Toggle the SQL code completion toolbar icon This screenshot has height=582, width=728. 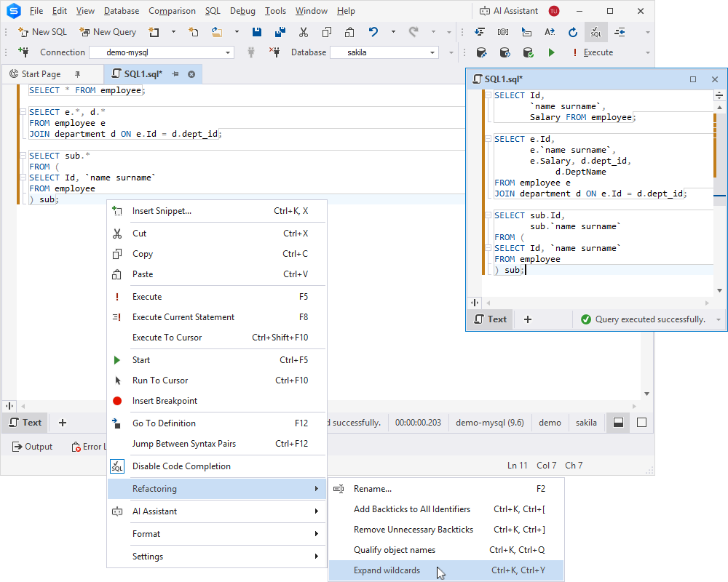click(x=596, y=32)
